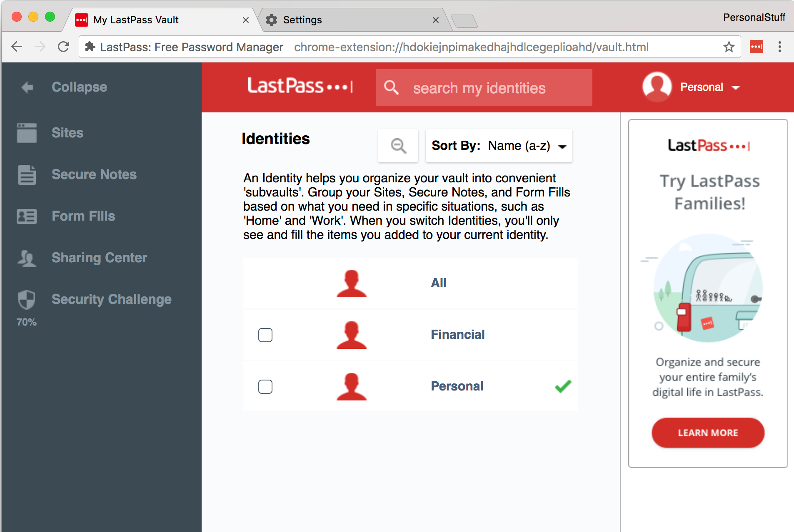Reload the page with refresh icon

[x=63, y=47]
